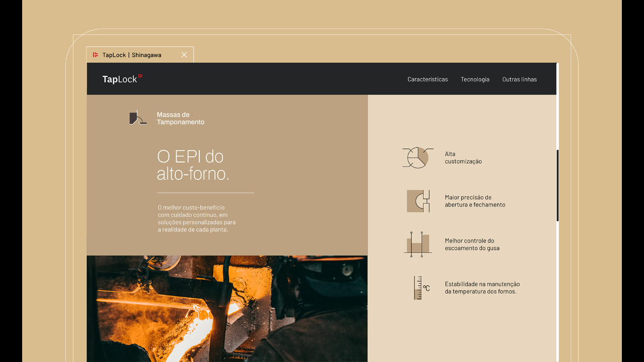Select the Massas de Tamponamento label

tap(180, 119)
